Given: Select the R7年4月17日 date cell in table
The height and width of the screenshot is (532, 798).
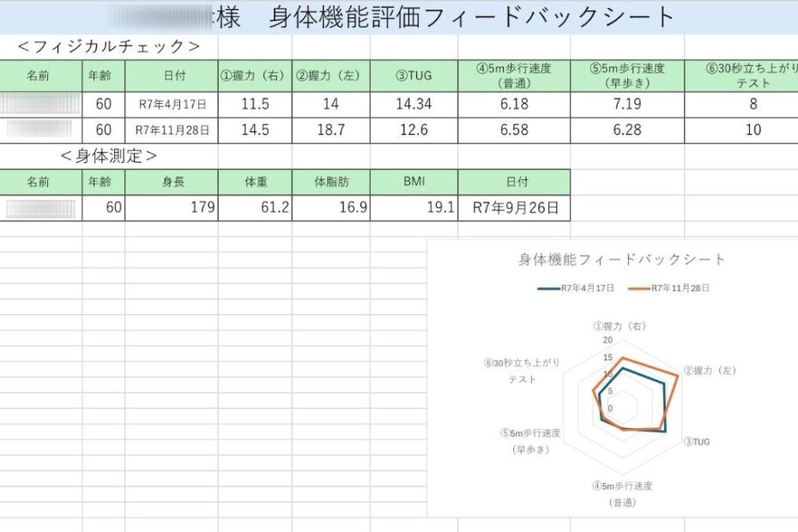Looking at the screenshot, I should coord(172,105).
